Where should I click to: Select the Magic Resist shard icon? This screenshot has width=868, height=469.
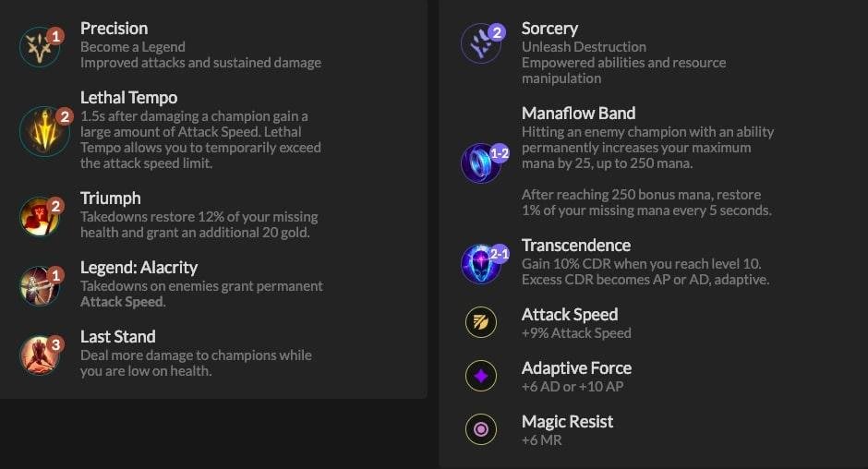pyautogui.click(x=480, y=429)
